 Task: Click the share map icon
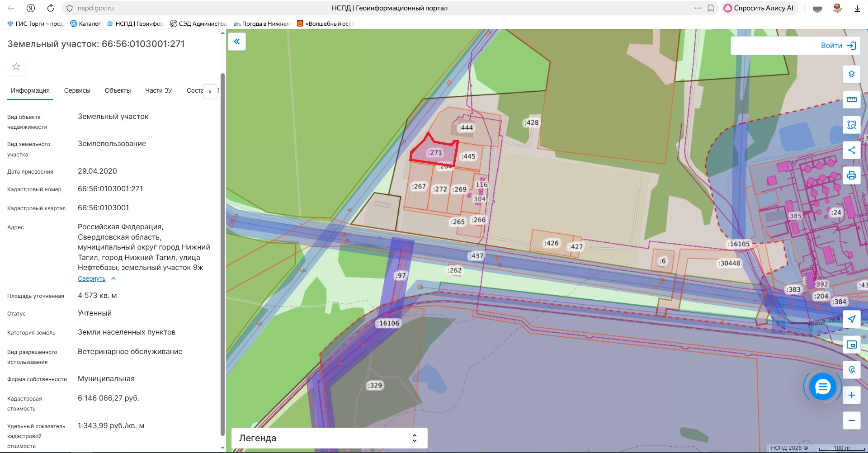coord(851,150)
